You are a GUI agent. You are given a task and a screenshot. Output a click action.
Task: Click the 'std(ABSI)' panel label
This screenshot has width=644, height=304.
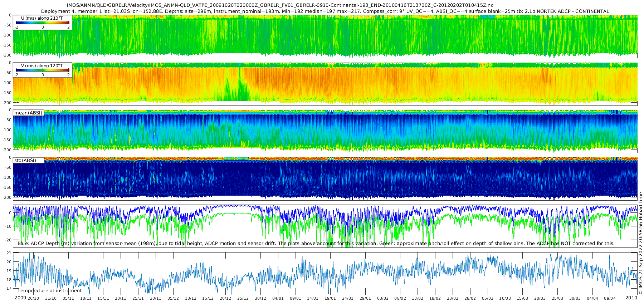pyautogui.click(x=25, y=161)
